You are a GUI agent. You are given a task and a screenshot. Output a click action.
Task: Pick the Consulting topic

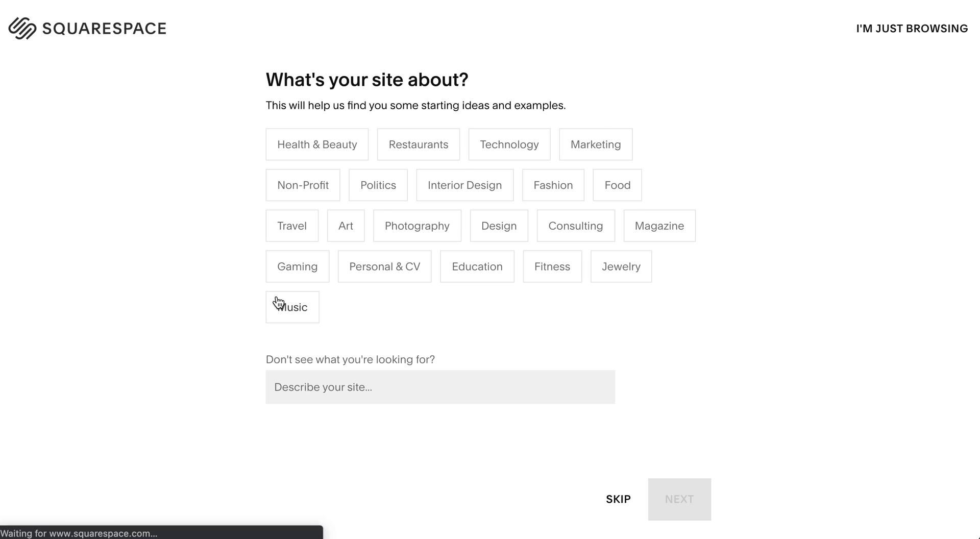576,226
